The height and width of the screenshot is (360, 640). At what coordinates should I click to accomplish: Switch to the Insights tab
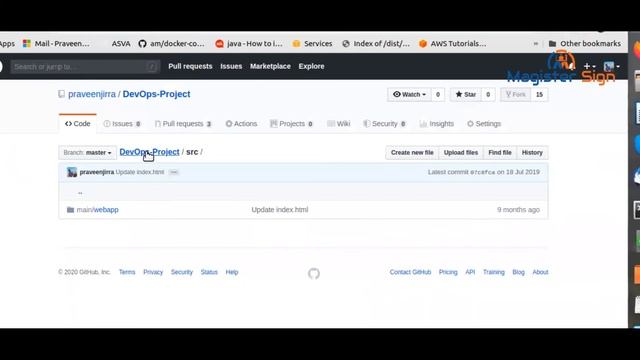coord(437,124)
